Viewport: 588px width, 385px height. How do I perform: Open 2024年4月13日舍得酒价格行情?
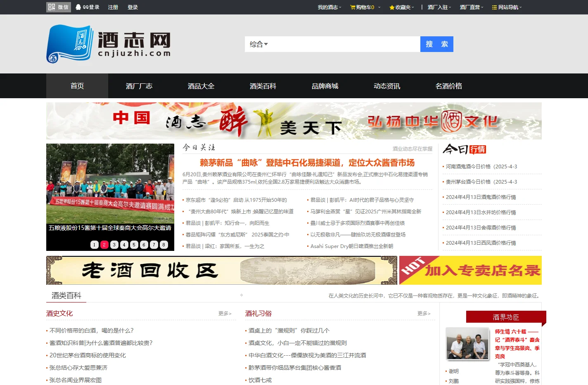pyautogui.click(x=481, y=228)
